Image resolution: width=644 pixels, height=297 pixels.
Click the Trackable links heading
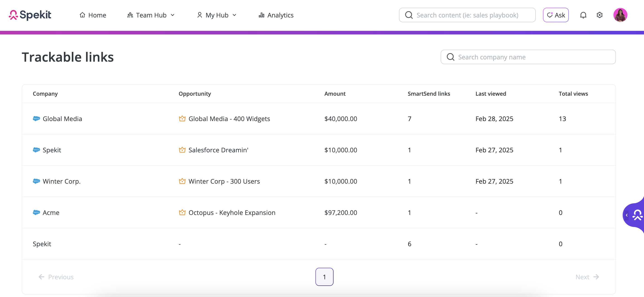(67, 57)
